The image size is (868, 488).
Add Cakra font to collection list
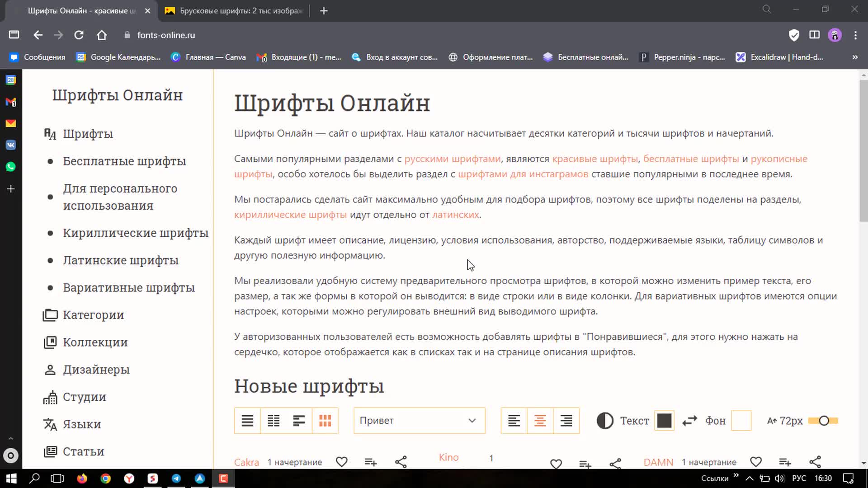point(371,462)
